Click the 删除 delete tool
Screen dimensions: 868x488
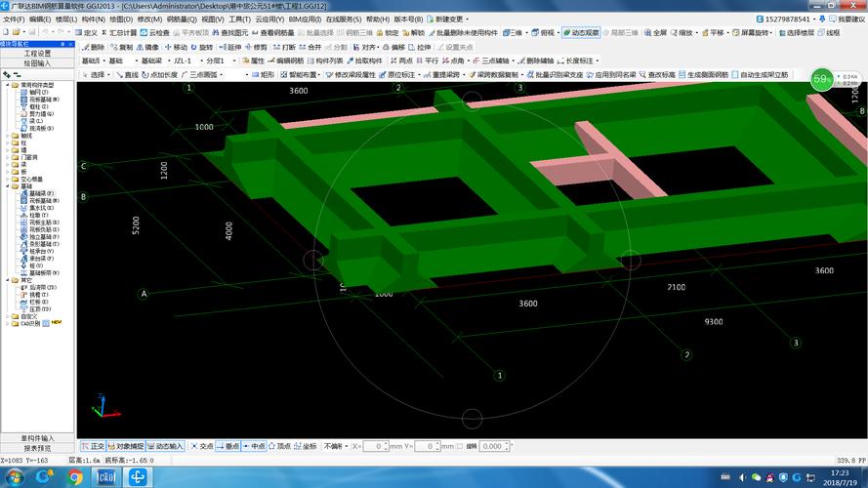coord(94,47)
